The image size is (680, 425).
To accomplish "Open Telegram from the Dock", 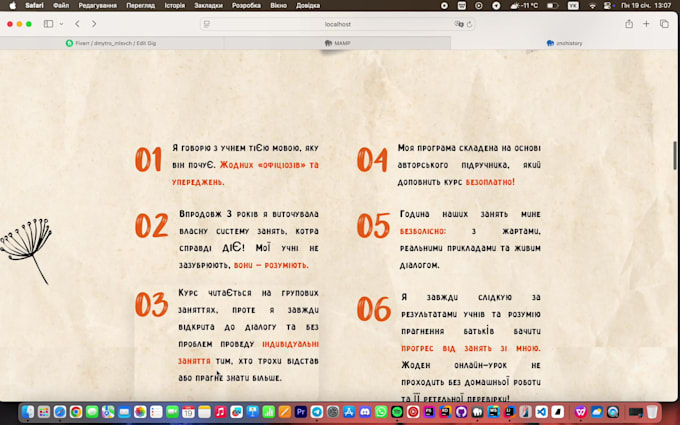I will tap(317, 412).
